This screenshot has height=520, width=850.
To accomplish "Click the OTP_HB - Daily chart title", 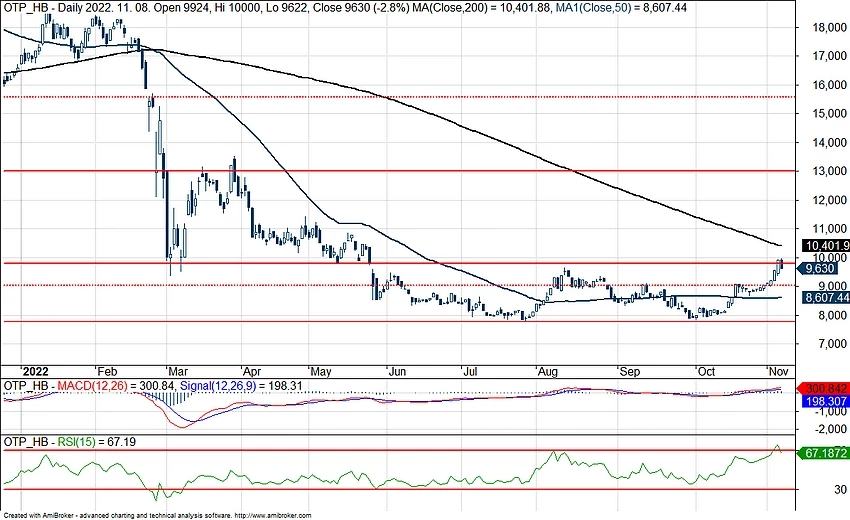I will 40,8.
